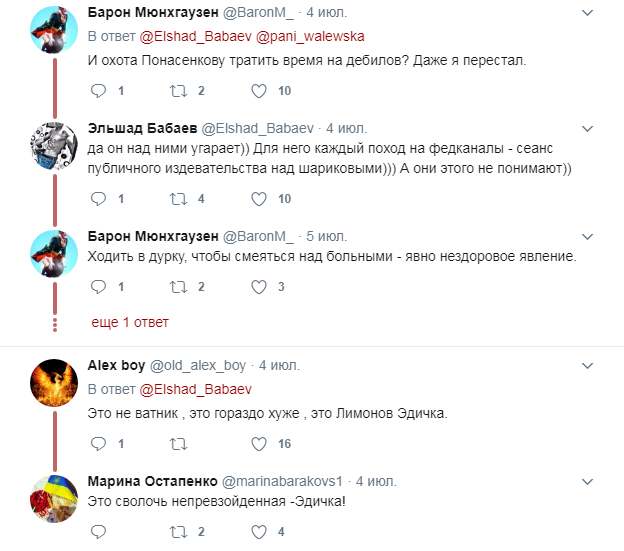Show 'еще 1 ответ' hidden reply

click(130, 322)
